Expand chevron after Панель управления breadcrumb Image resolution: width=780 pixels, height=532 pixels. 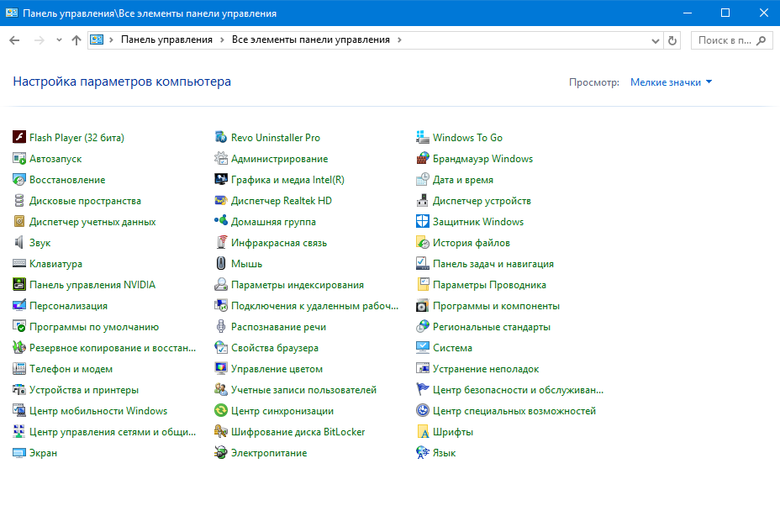point(222,40)
